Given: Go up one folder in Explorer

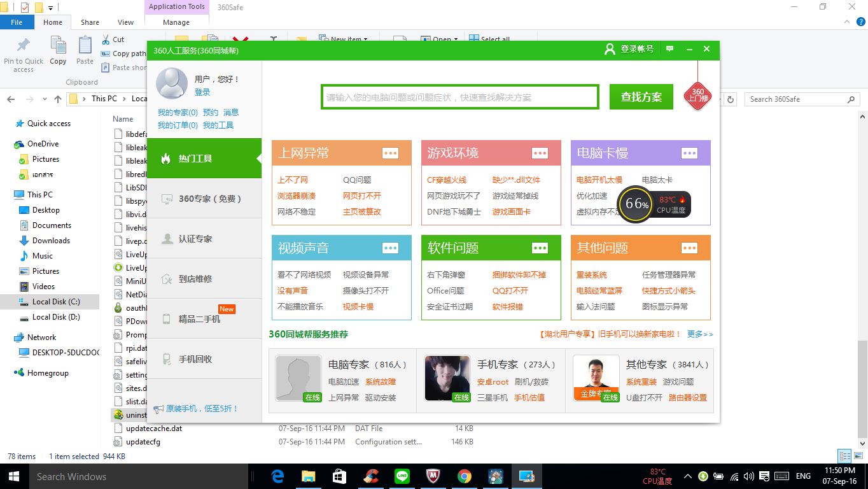Looking at the screenshot, I should [x=57, y=99].
